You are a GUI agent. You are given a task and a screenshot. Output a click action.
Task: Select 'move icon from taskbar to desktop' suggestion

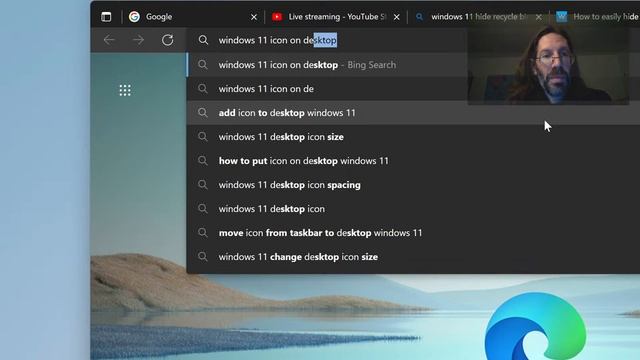[x=413, y=233]
